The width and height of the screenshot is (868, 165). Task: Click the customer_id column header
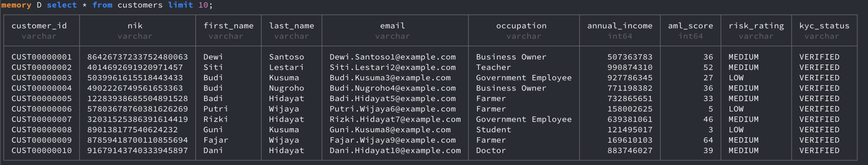click(39, 26)
